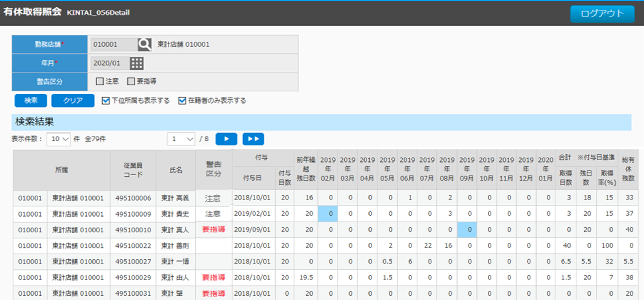Image resolution: width=644 pixels, height=300 pixels.
Task: Go to next results page arrow
Action: (x=226, y=139)
